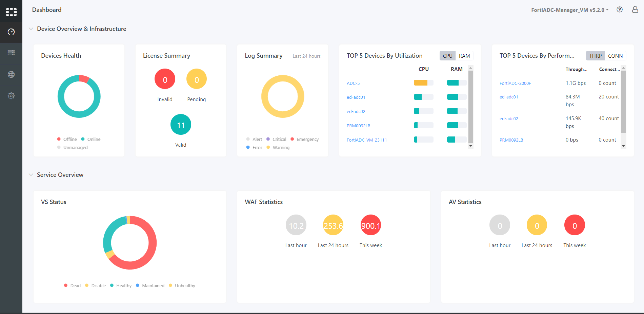
Task: Open the globe network icon in sidebar
Action: pos(11,74)
